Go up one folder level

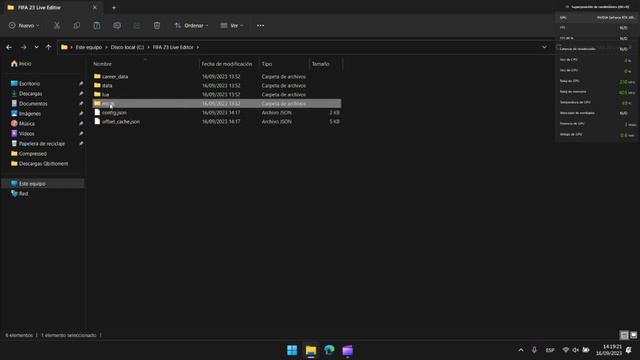[48, 47]
